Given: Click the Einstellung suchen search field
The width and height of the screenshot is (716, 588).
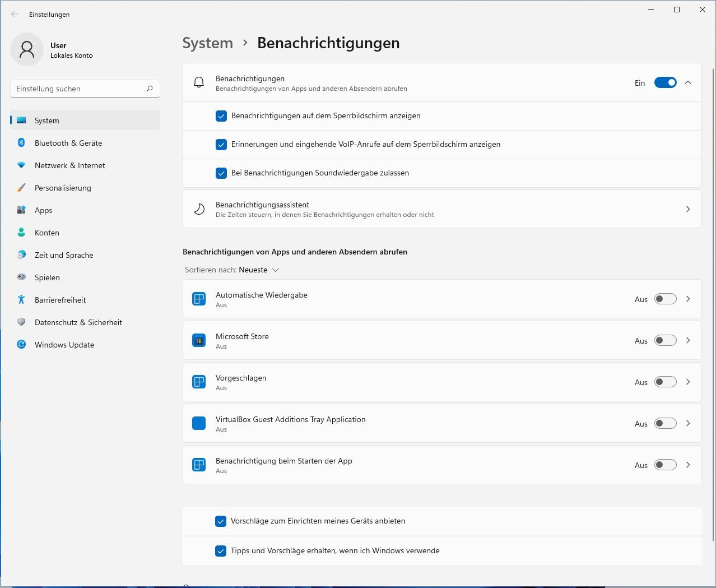Looking at the screenshot, I should [78, 89].
